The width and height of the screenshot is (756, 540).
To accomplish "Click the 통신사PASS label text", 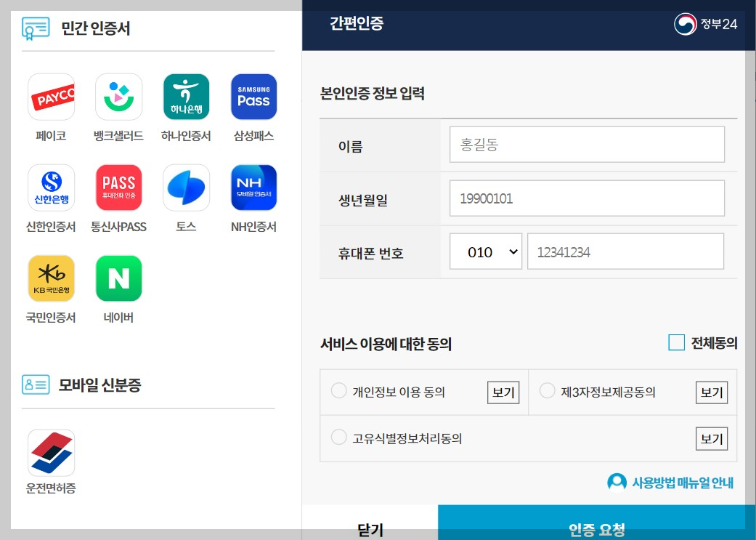I will (x=118, y=226).
